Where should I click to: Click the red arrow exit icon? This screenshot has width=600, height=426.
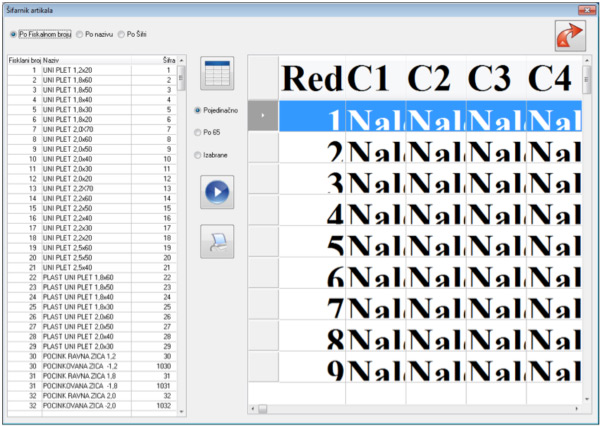tap(570, 36)
